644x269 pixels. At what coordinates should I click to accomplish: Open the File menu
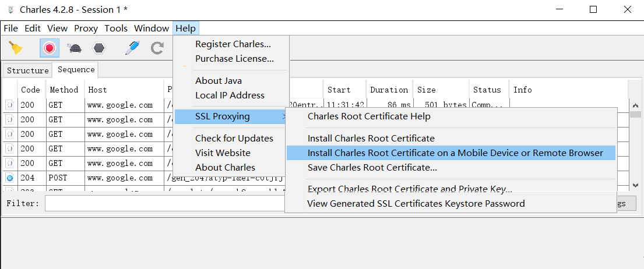tap(11, 29)
